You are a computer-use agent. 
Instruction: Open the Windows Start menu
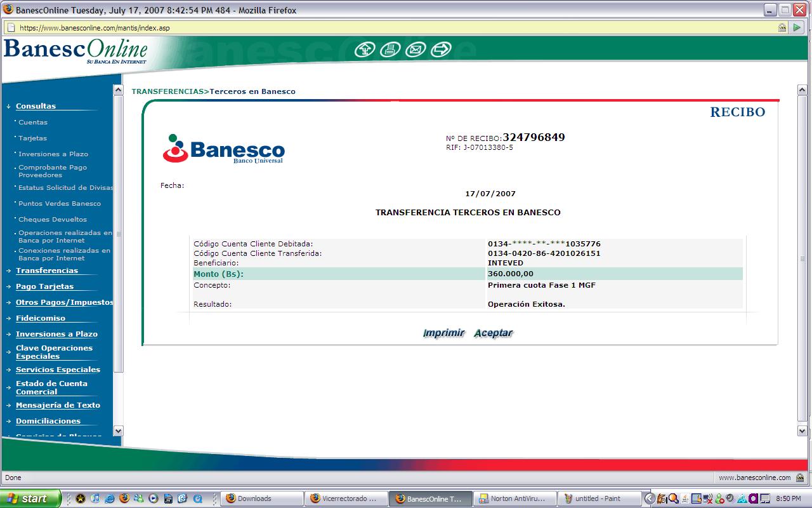tap(30, 498)
